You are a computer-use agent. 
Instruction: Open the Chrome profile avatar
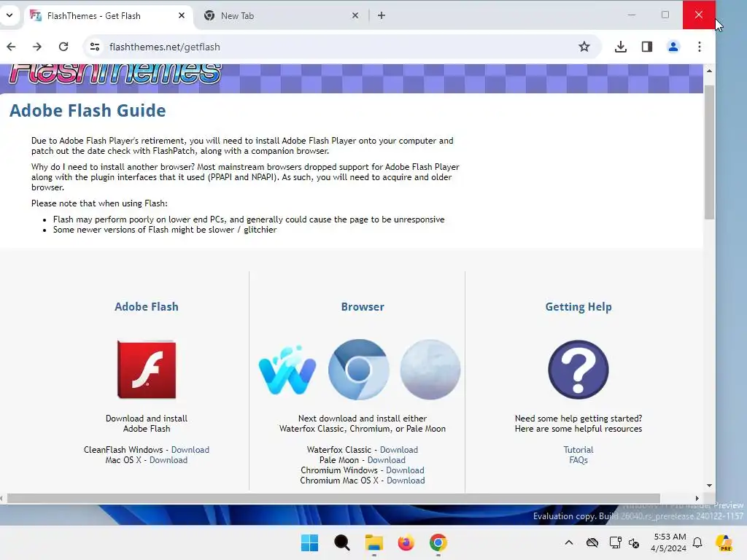point(673,47)
